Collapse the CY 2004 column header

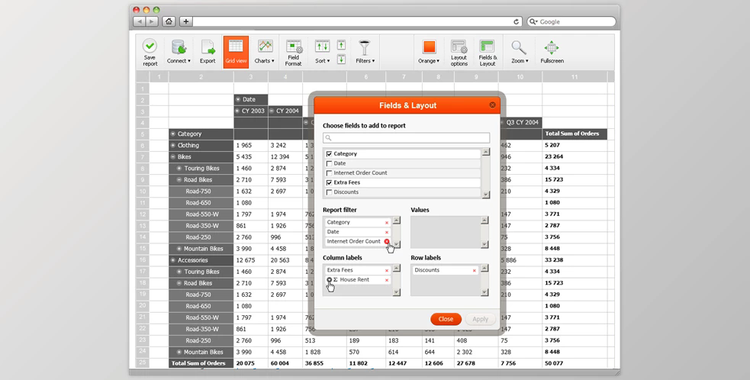(272, 111)
